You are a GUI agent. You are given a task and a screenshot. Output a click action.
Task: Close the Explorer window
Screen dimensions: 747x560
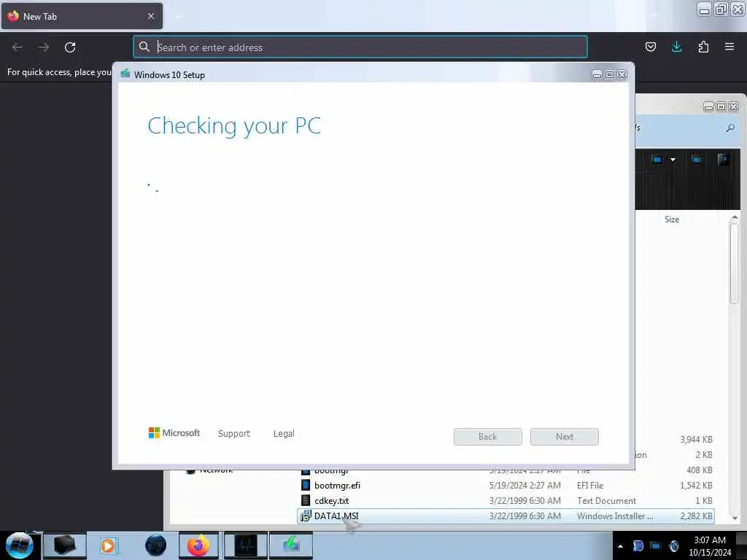pyautogui.click(x=734, y=107)
